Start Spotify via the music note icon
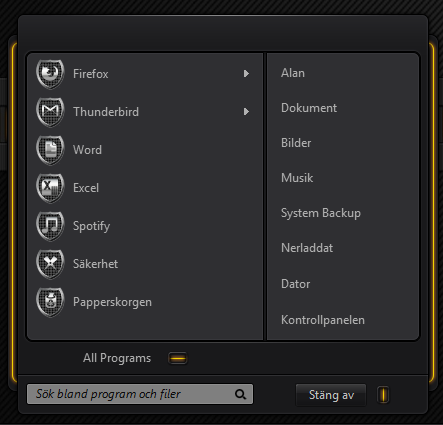The height and width of the screenshot is (425, 443). point(50,226)
